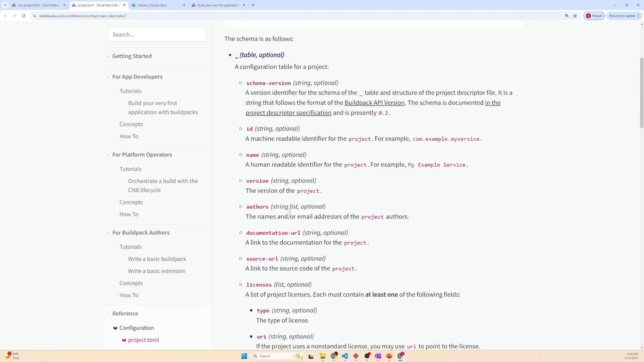The height and width of the screenshot is (362, 644).
Task: Open Task View on taskbar
Action: 311,356
